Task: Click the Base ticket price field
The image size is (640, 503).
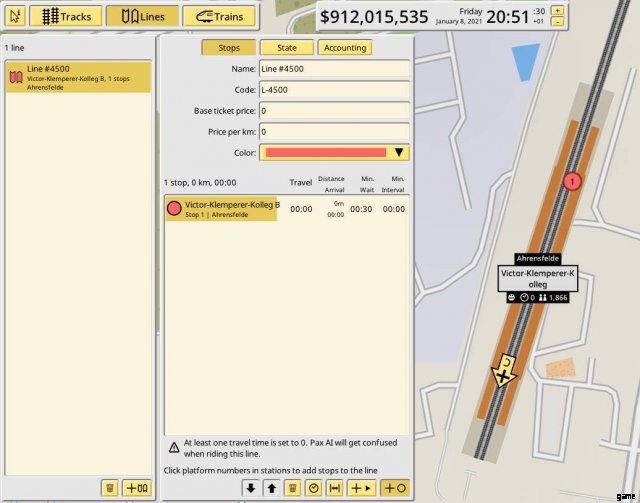Action: [334, 110]
